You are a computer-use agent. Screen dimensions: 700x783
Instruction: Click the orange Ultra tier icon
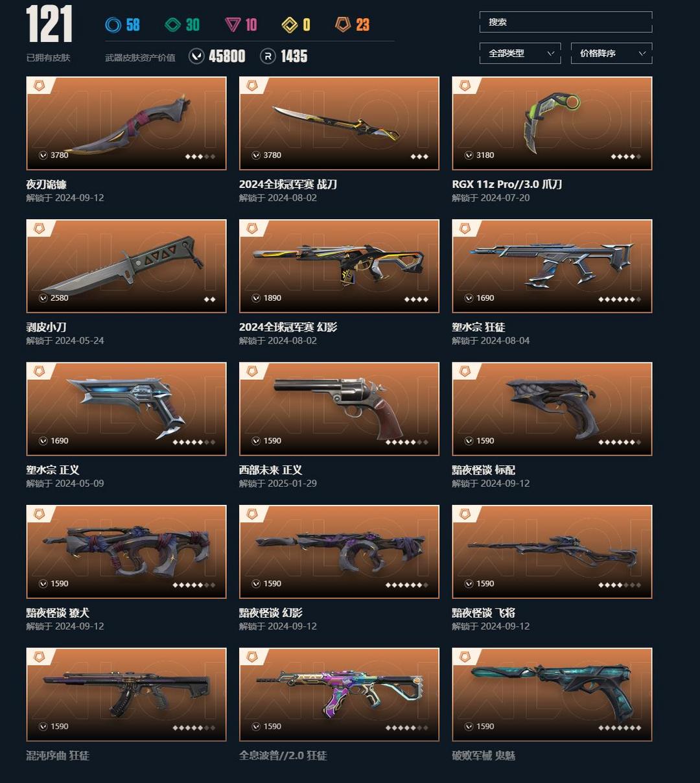click(343, 25)
